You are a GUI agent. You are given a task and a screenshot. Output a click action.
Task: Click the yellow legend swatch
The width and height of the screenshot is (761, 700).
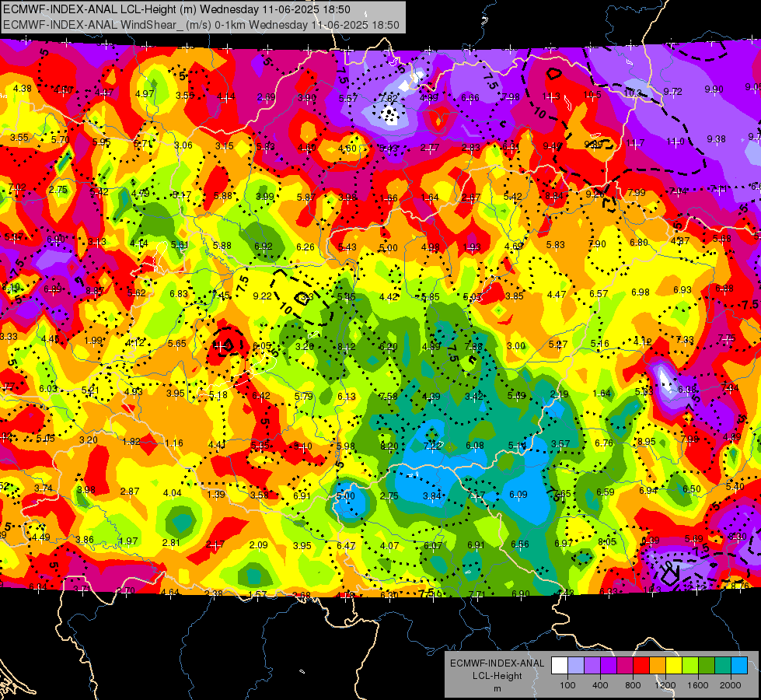tap(674, 666)
